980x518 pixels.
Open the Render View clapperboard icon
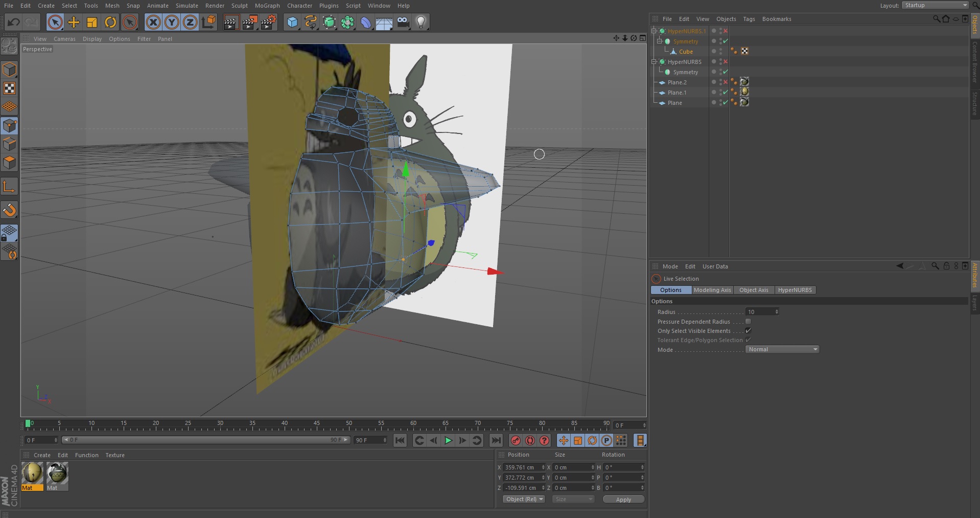tap(230, 22)
